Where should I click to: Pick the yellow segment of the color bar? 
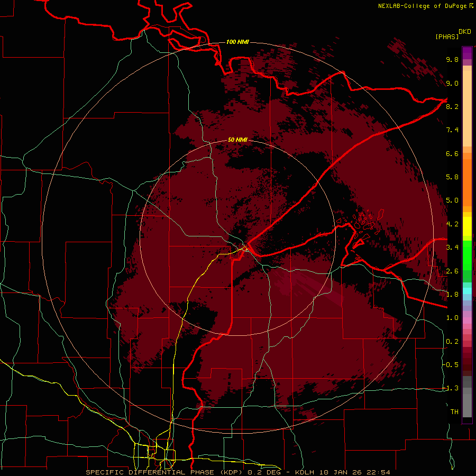(x=467, y=226)
